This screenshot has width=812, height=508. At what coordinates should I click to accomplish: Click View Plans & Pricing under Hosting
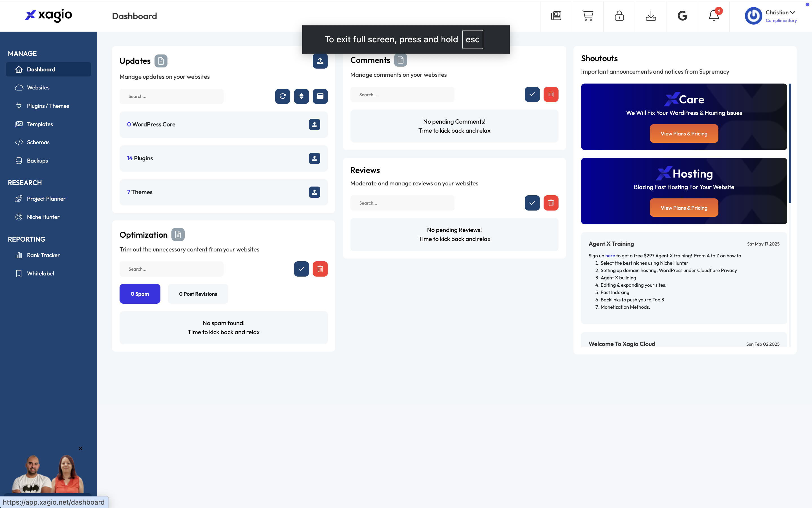click(684, 208)
